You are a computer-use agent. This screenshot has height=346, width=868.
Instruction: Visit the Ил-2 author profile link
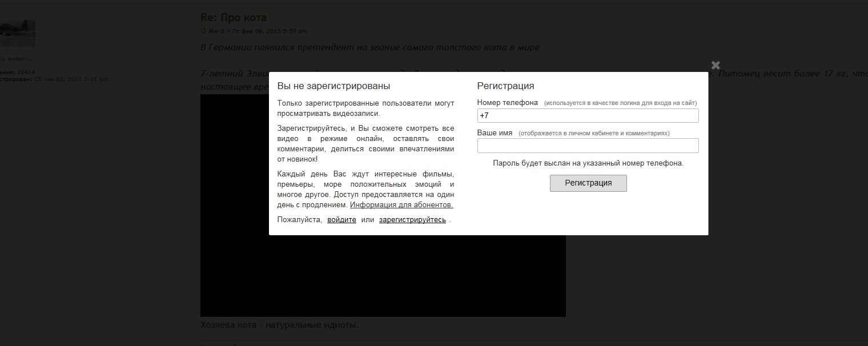pos(216,31)
